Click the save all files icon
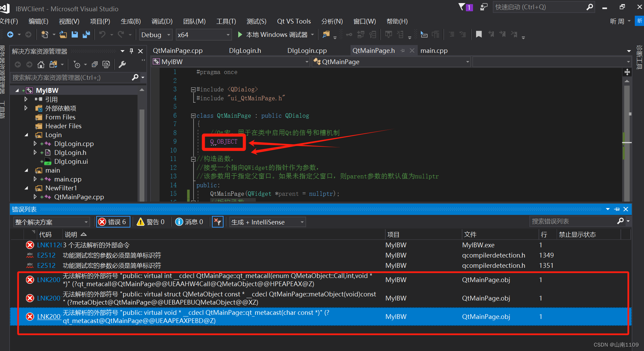The height and width of the screenshot is (351, 644). [x=86, y=34]
